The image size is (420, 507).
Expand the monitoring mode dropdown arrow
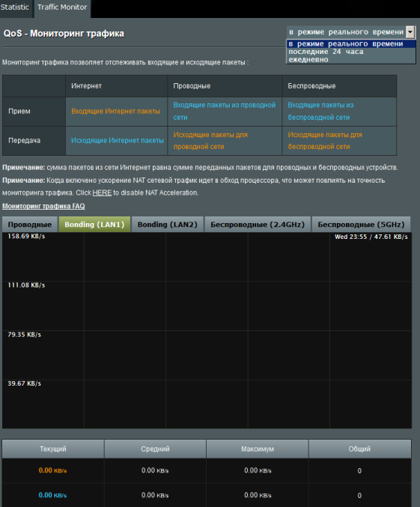tap(410, 32)
